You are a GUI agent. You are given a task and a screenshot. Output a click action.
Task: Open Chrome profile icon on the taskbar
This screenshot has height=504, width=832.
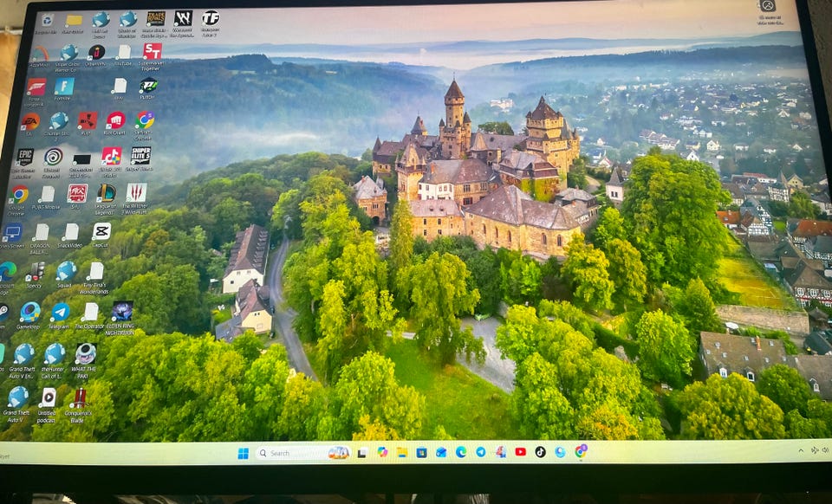[x=581, y=451]
